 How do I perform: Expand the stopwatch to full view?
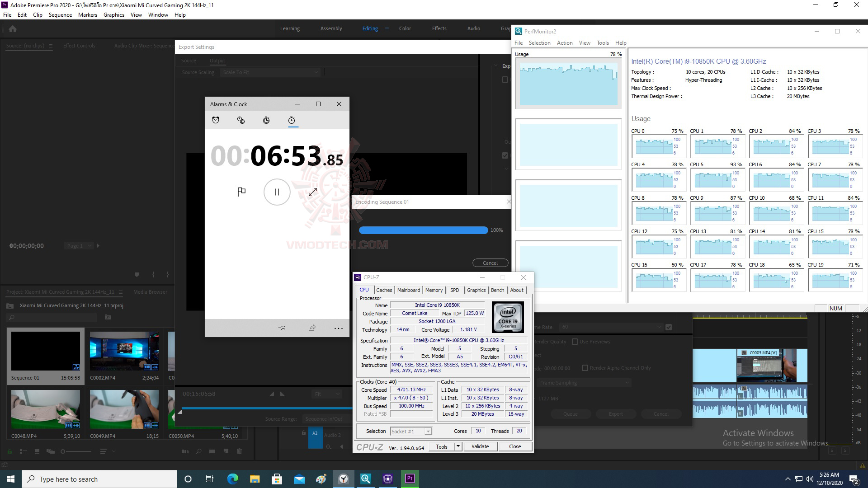click(x=312, y=192)
